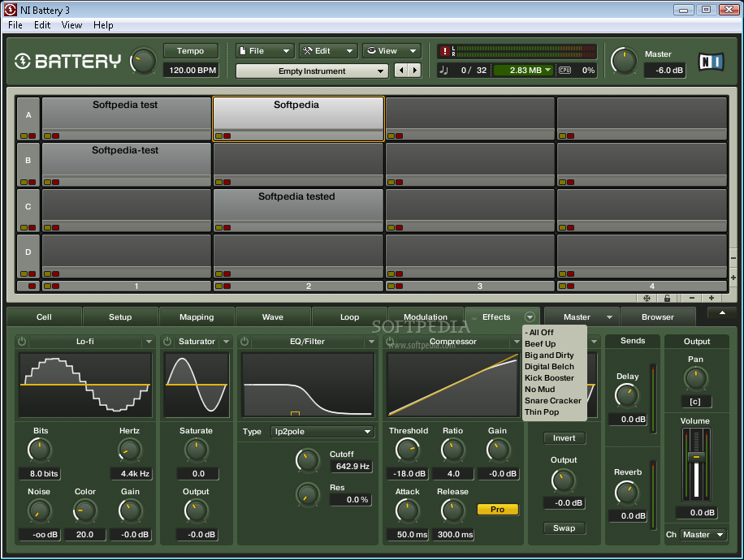Collapse the edit pane with the up-arrow button
Screen dimensions: 744x560
click(722, 313)
